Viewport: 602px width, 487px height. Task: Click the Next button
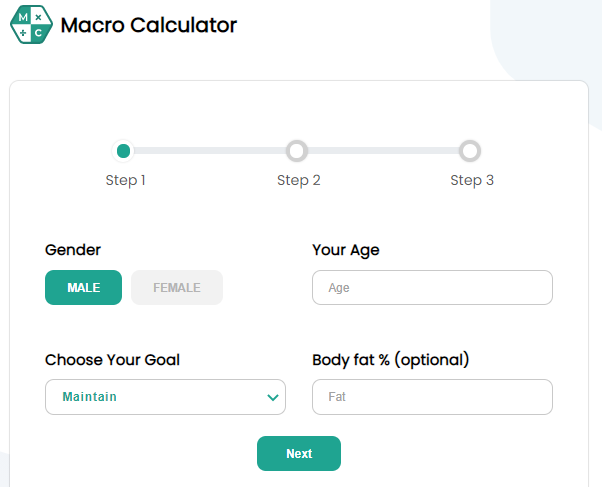(299, 453)
